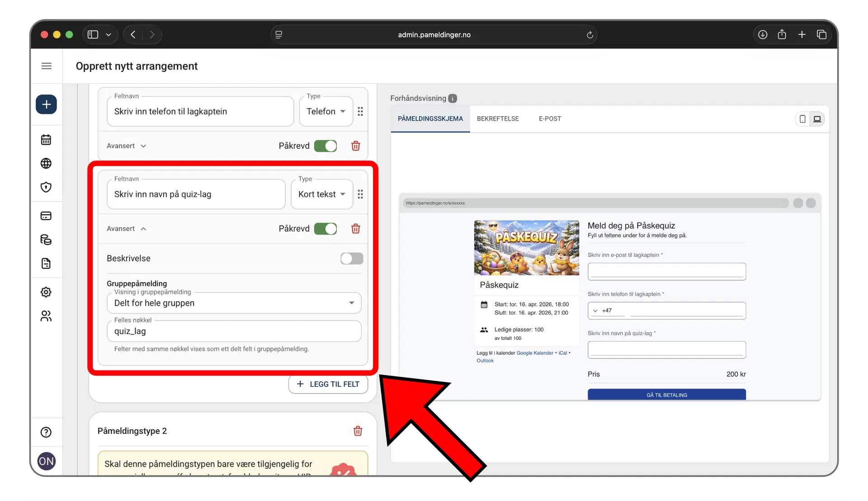Screen dimensions: 868x501
Task: Enable the Beskrivelse switch
Action: click(352, 259)
